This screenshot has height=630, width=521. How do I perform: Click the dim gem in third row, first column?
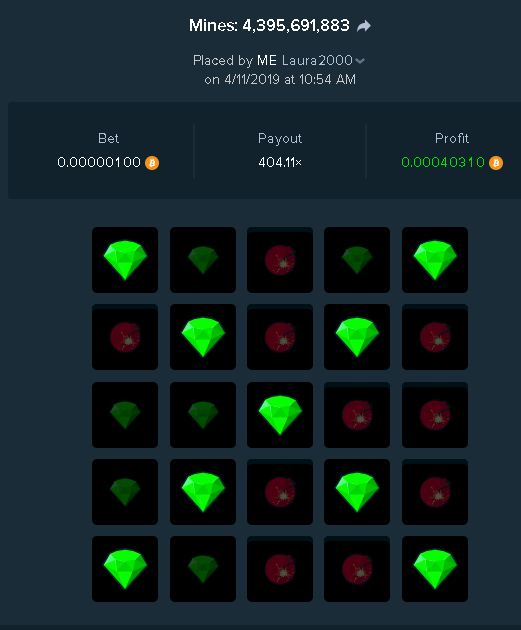click(x=125, y=415)
